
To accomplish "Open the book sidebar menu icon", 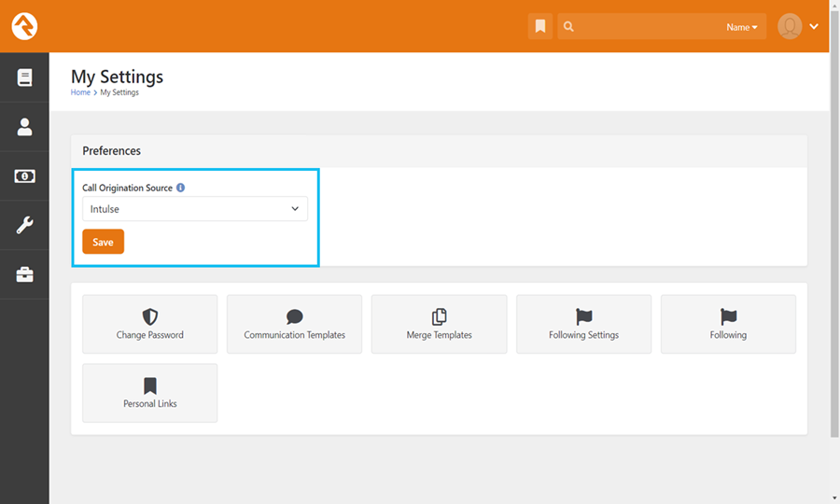I will click(24, 77).
